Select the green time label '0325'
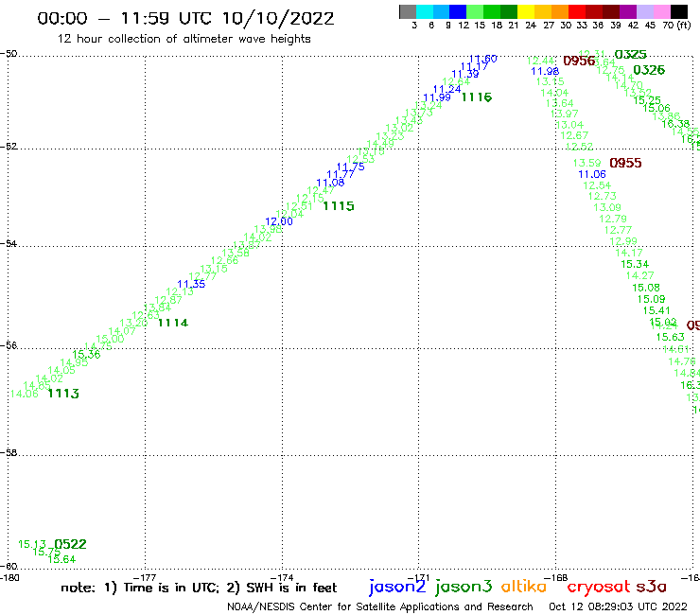700x615 pixels. point(630,55)
